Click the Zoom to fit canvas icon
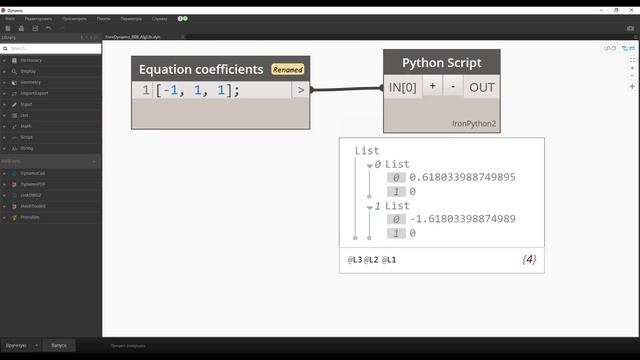Screen dimensions: 640x360 pos(632,60)
